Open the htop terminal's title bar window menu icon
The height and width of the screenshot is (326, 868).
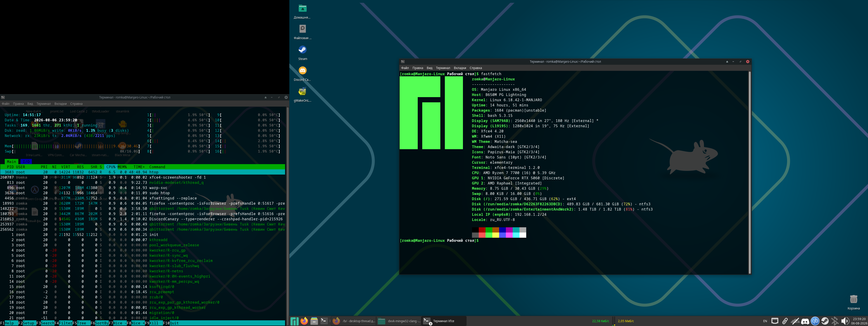pyautogui.click(x=3, y=97)
